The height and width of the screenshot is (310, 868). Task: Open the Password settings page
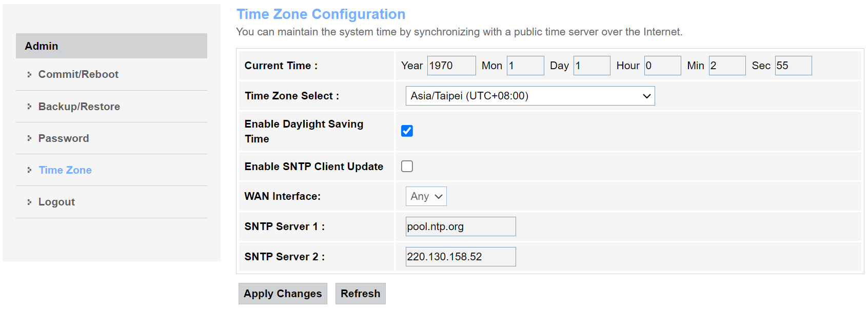(x=64, y=138)
